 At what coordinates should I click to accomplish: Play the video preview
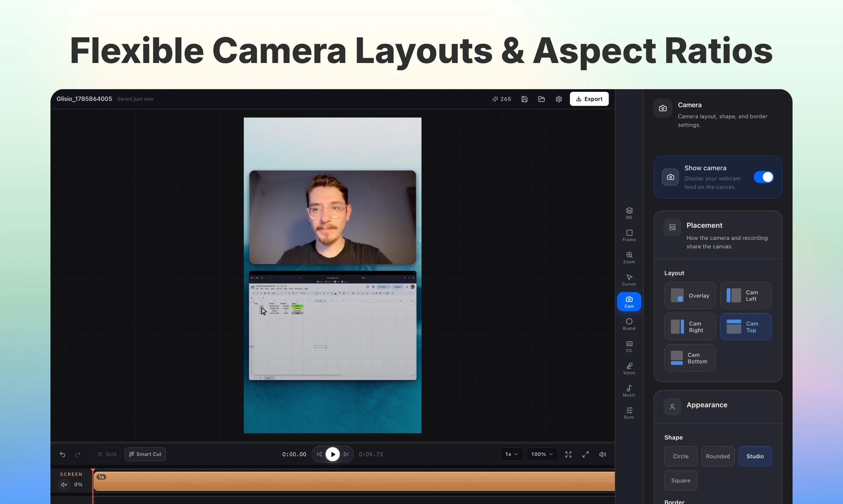(333, 454)
